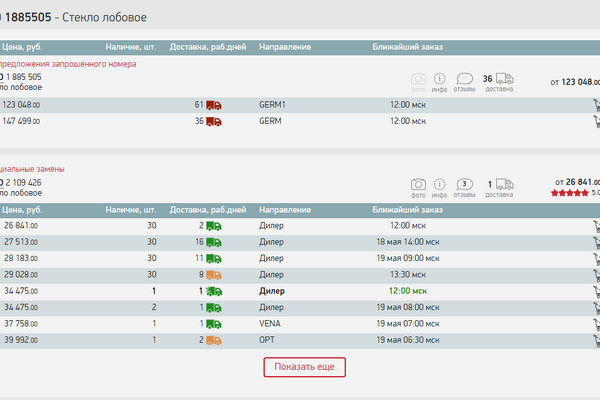The image size is (600, 400).
Task: Click order time '19 мая 06:30 мск'
Action: (x=408, y=340)
